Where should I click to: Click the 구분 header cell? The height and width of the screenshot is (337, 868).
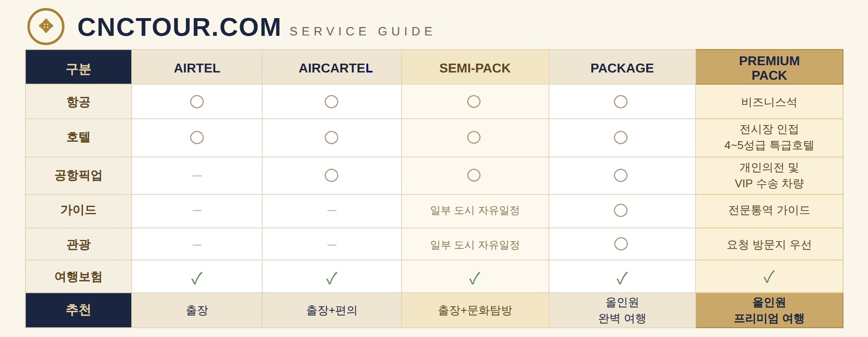click(79, 67)
